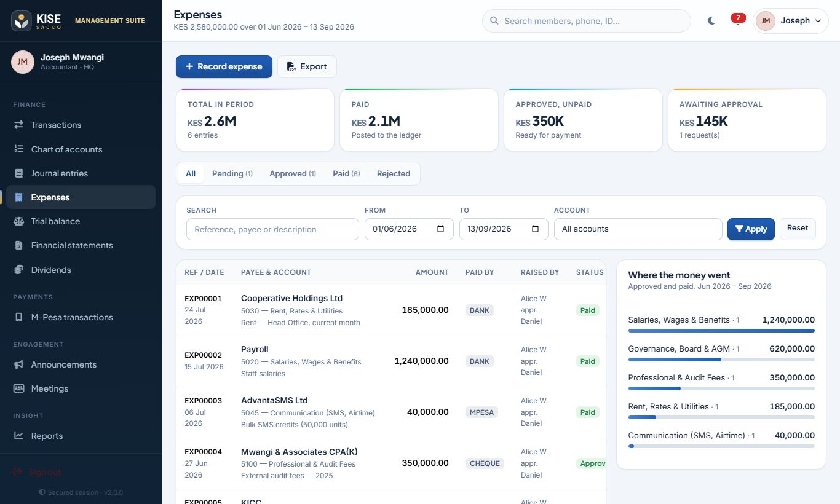This screenshot has height=504, width=840.
Task: Focus the Reference, payee or description field
Action: point(272,229)
